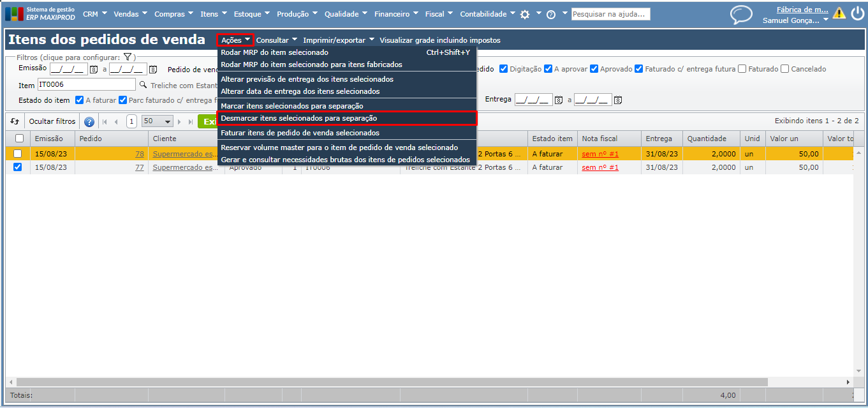This screenshot has width=868, height=408.
Task: Click the power logout icon
Action: point(857,13)
